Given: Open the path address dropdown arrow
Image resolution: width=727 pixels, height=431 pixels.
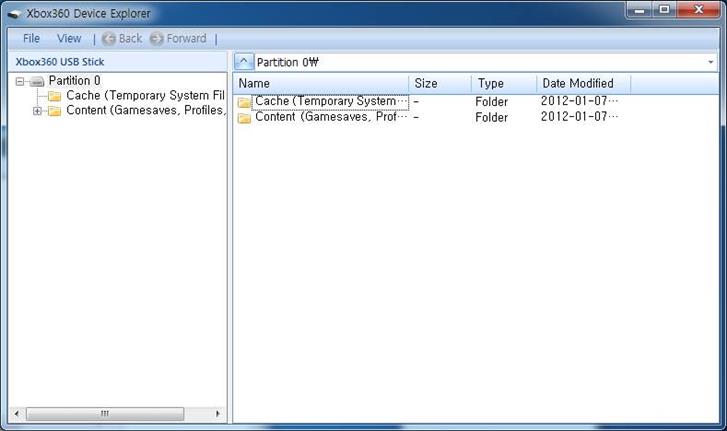Looking at the screenshot, I should [x=711, y=62].
